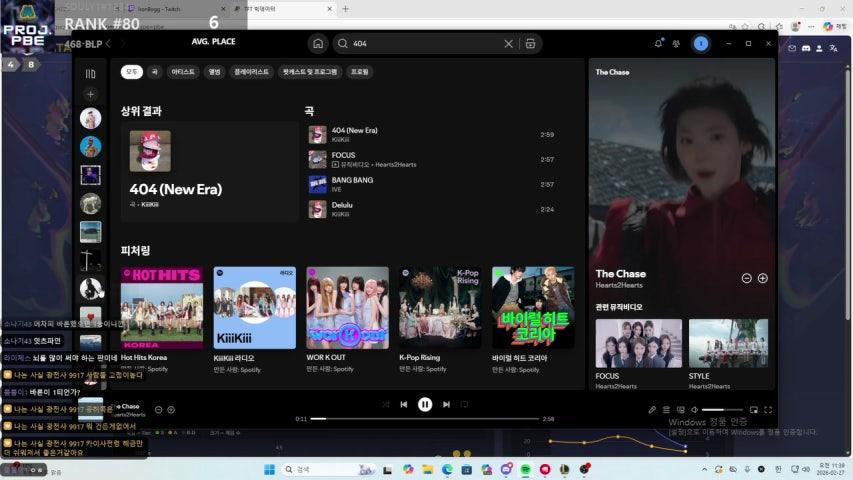Pause the current song

[x=425, y=404]
